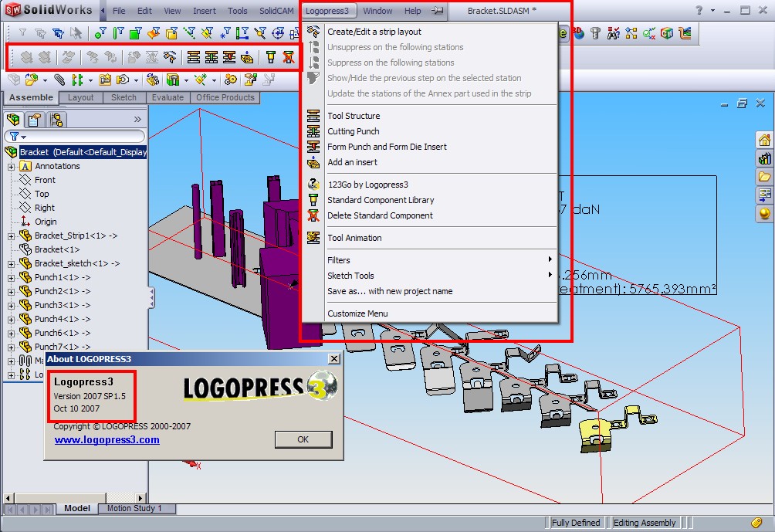Screen dimensions: 775x532
Task: Click the Insert Components toolbar icon
Action: pyautogui.click(x=32, y=80)
